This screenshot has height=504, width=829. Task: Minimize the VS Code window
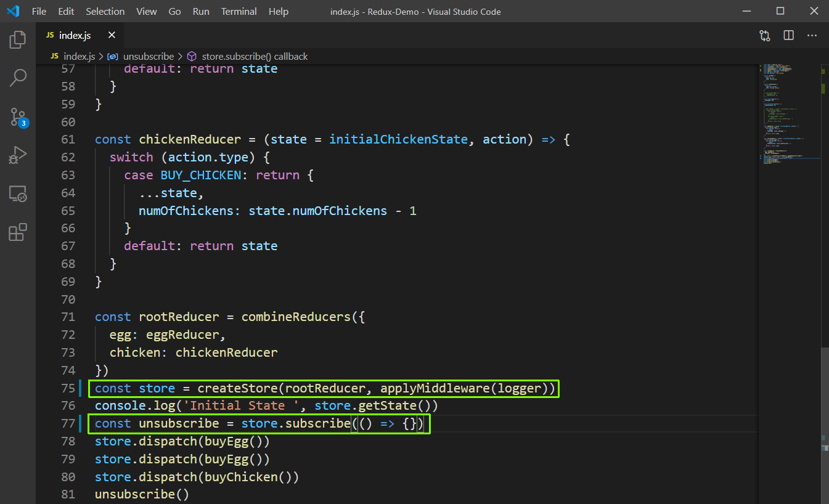coord(746,11)
